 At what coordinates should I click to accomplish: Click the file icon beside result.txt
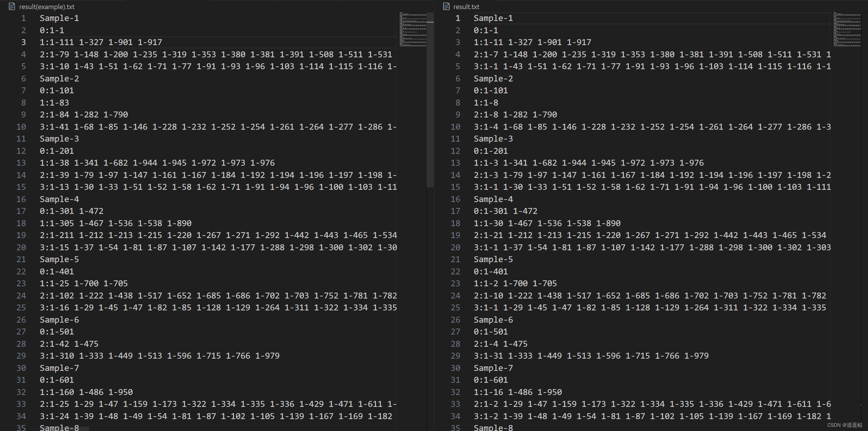pos(446,6)
